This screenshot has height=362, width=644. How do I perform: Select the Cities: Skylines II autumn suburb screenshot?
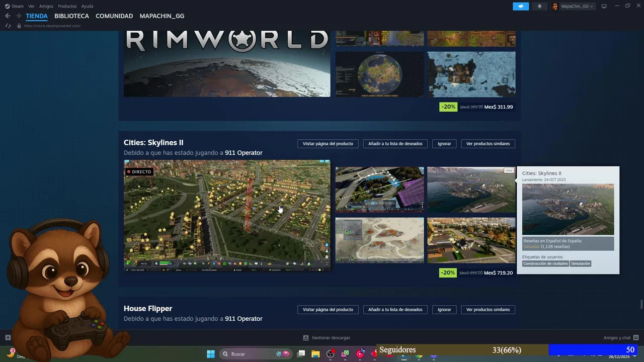coord(471,240)
